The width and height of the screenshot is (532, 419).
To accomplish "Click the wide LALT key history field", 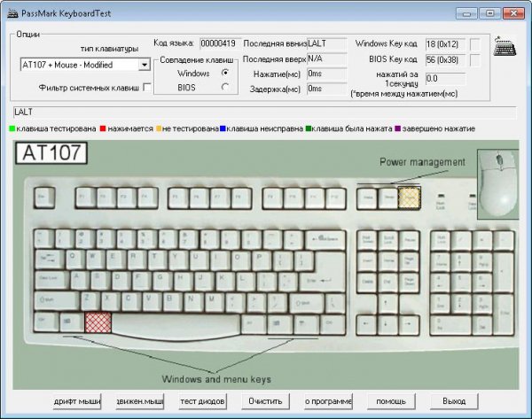I will click(x=264, y=113).
